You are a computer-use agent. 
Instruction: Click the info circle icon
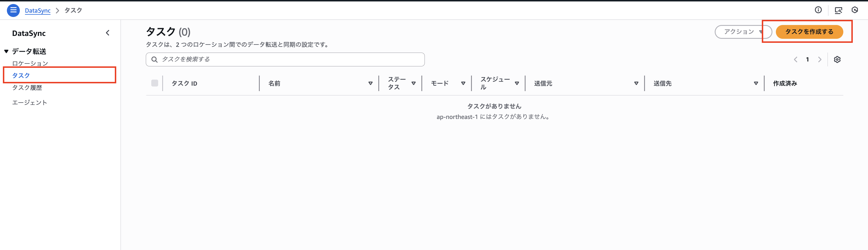pos(818,10)
